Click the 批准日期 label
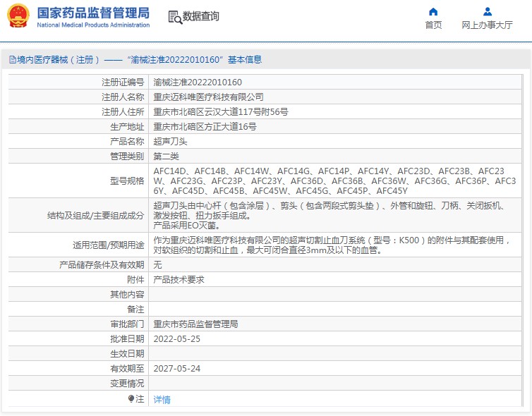532x416 pixels. (127, 339)
